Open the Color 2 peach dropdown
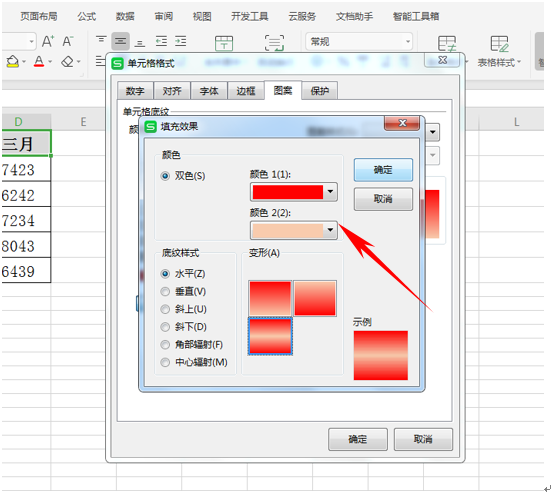Image resolution: width=559 pixels, height=496 pixels. click(x=294, y=230)
